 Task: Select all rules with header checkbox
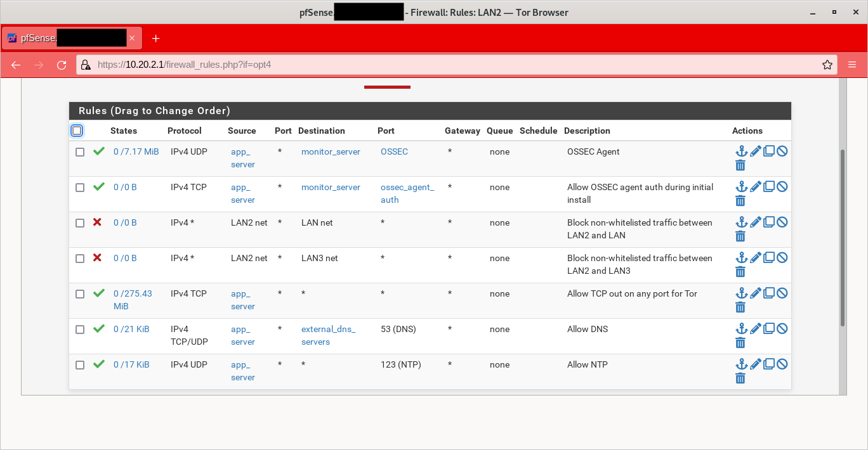pyautogui.click(x=77, y=130)
